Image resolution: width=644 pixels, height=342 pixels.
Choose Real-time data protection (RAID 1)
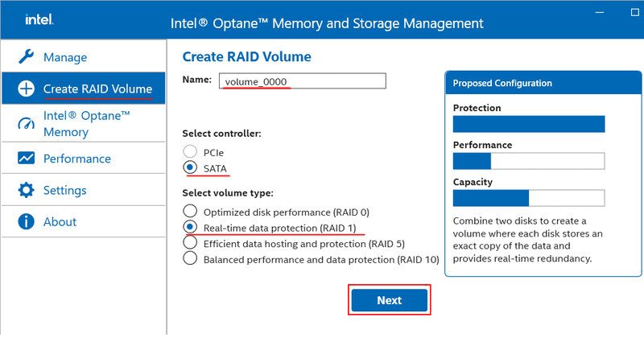(x=190, y=228)
